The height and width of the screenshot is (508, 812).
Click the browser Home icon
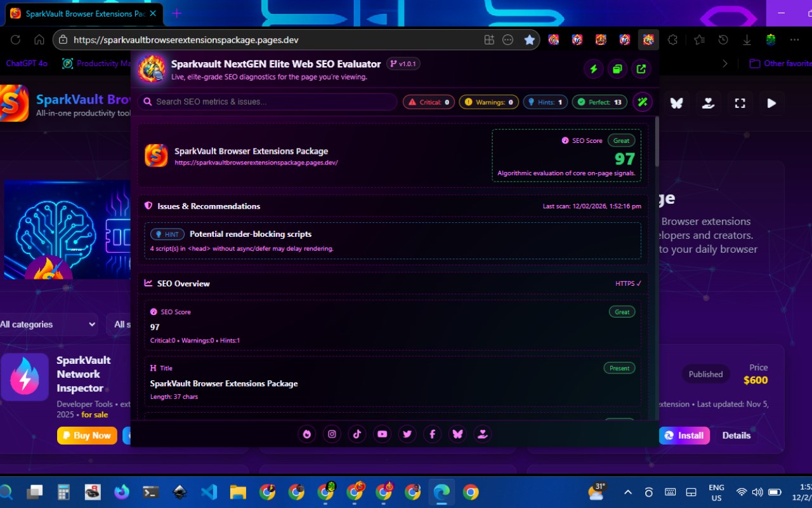coord(39,39)
